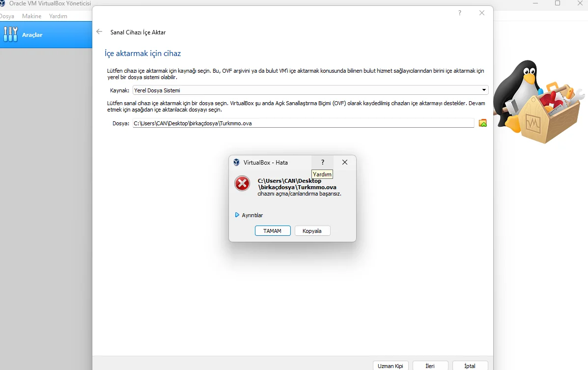Click the 'Sanal Cihazı İçe Aktar' title text
This screenshot has width=588, height=370.
pos(138,32)
